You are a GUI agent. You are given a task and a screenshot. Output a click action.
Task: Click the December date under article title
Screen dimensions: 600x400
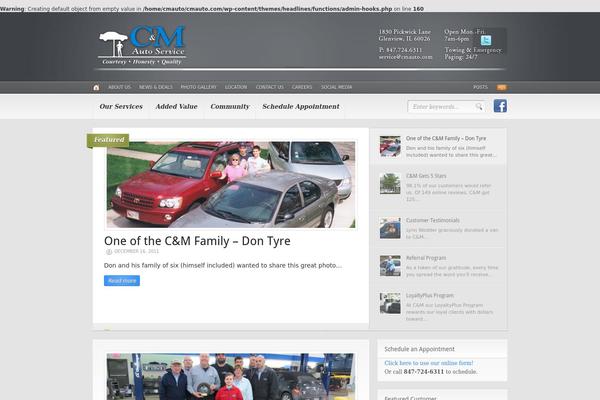tap(136, 251)
